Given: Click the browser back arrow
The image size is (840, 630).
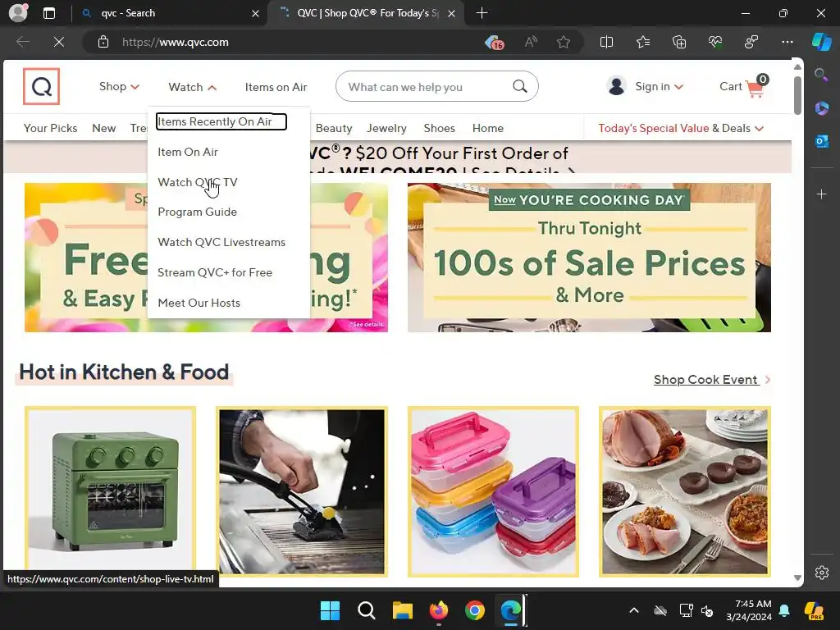Looking at the screenshot, I should coord(22,42).
